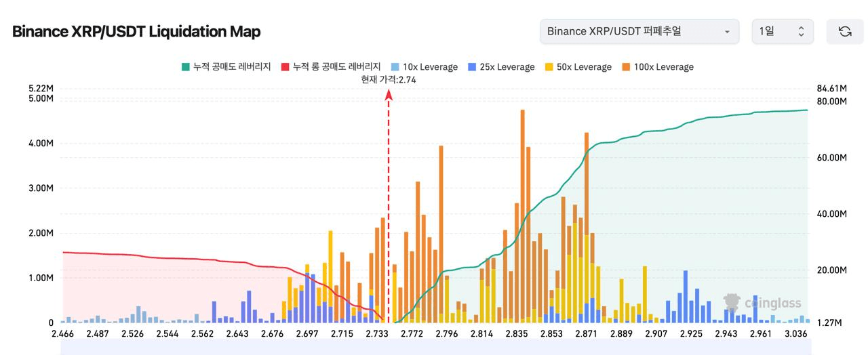Toggle the 누적 롱 공매도 레버리지 legend series
The width and height of the screenshot is (868, 355).
[x=330, y=66]
